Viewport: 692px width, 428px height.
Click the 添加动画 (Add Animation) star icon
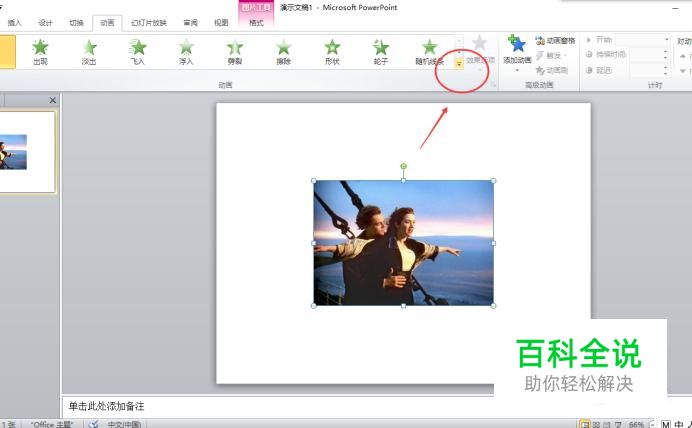[517, 44]
